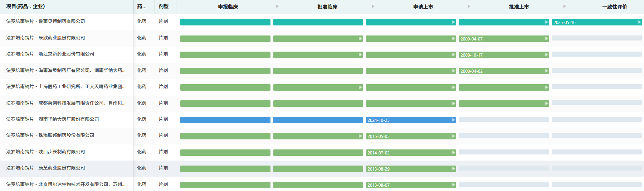This screenshot has width=644, height=191.
Task: Open 法罗培南钠片 - 辰欣药业股份有限公司 row
Action: (x=45, y=38)
